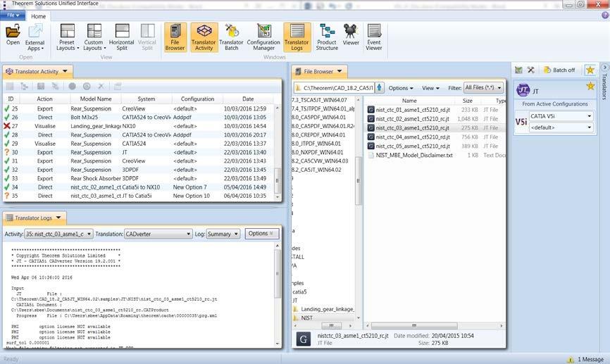610x364 pixels.
Task: Toggle Batch off mode
Action: 559,70
